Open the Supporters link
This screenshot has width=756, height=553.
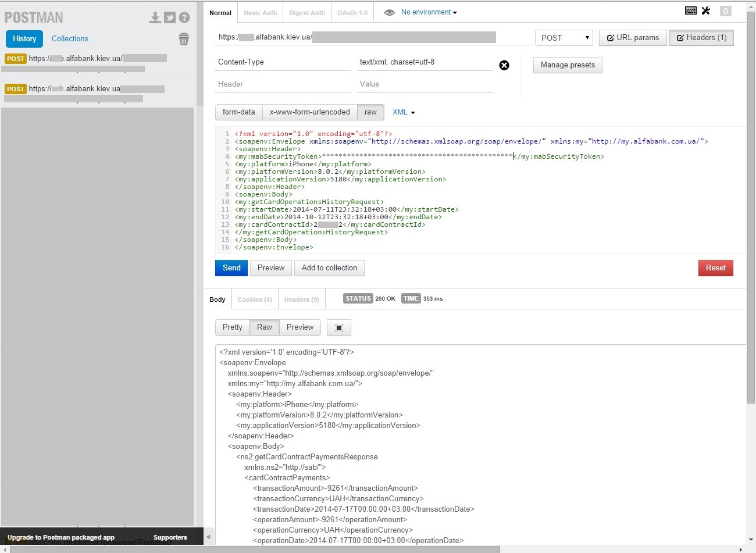click(170, 537)
